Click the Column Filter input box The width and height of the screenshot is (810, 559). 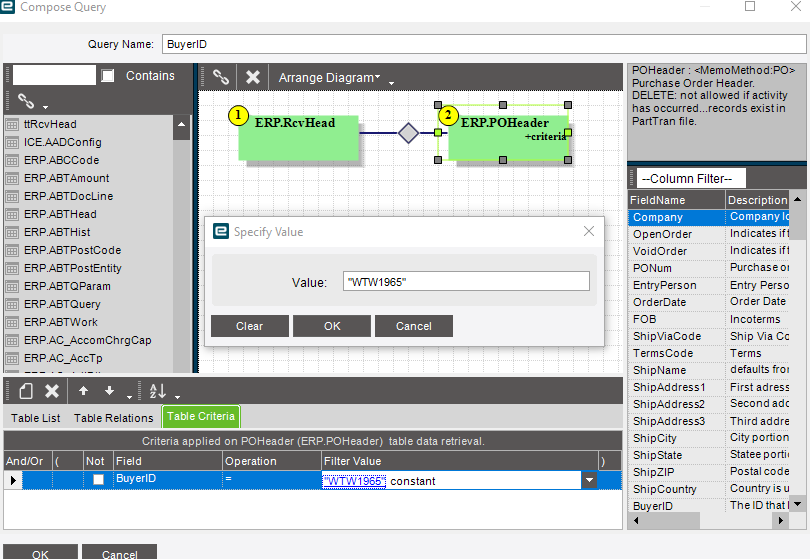[691, 179]
